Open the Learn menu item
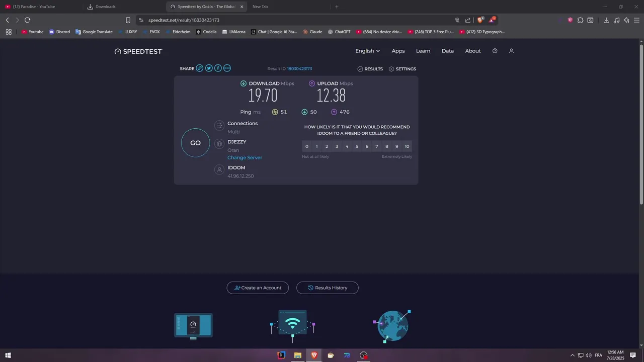 pos(423,51)
